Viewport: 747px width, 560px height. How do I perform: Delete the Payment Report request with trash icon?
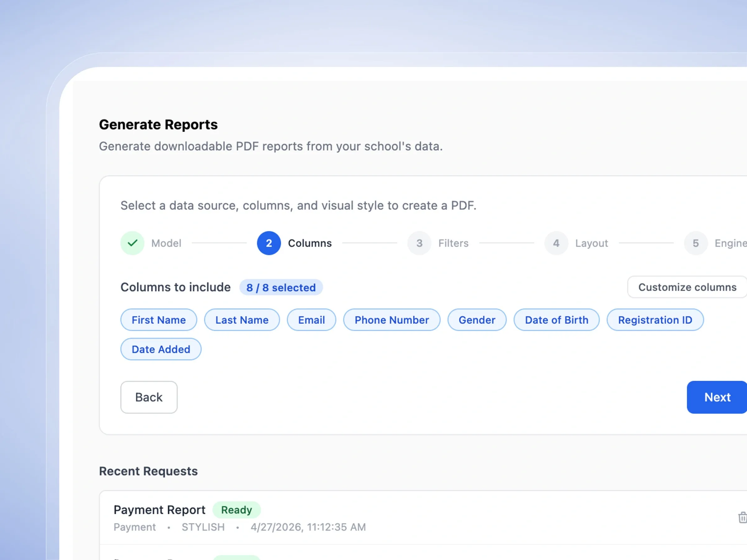743,517
